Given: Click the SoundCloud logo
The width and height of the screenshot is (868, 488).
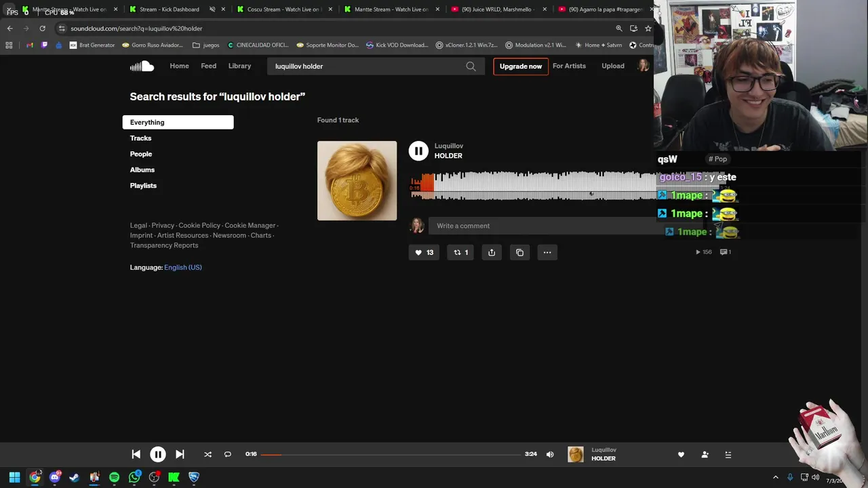Looking at the screenshot, I should coord(142,66).
